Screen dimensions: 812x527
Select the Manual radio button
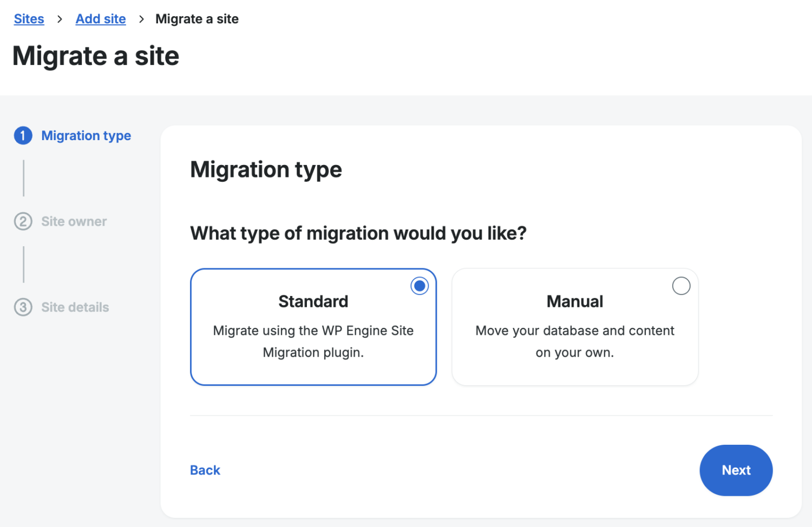(680, 286)
